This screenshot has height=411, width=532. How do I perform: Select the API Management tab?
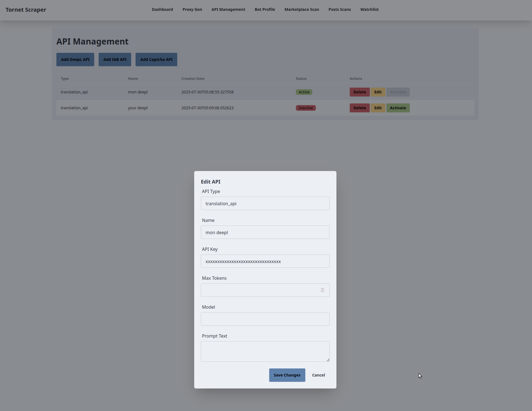(228, 9)
